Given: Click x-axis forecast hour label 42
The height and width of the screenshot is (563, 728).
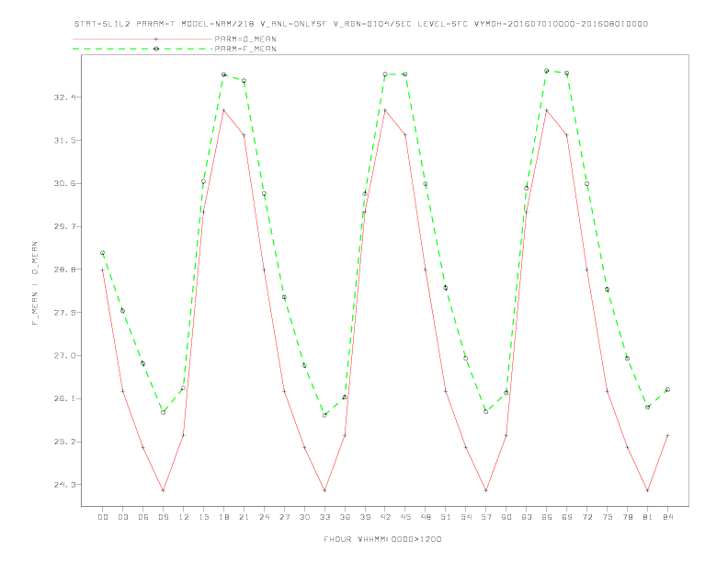Looking at the screenshot, I should 385,517.
